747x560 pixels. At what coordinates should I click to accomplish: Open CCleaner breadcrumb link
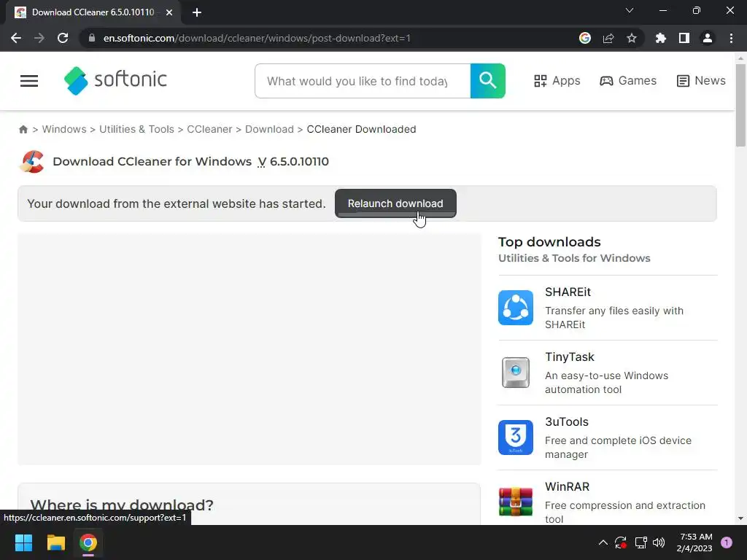209,129
